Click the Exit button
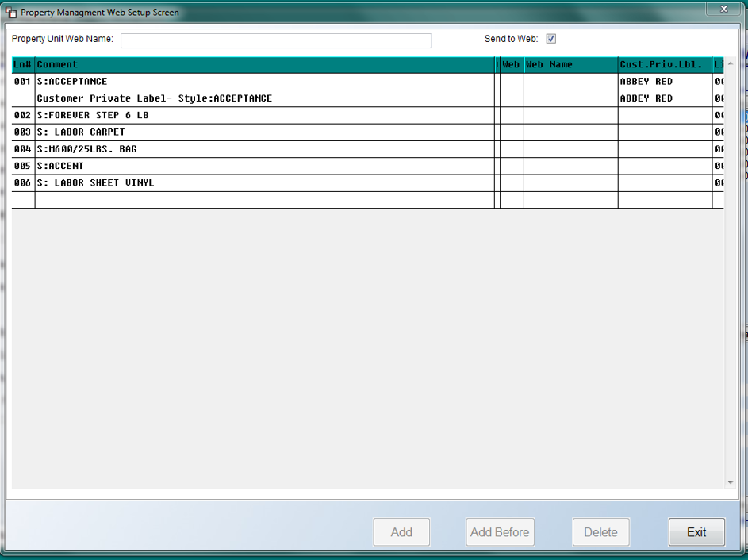 (696, 532)
